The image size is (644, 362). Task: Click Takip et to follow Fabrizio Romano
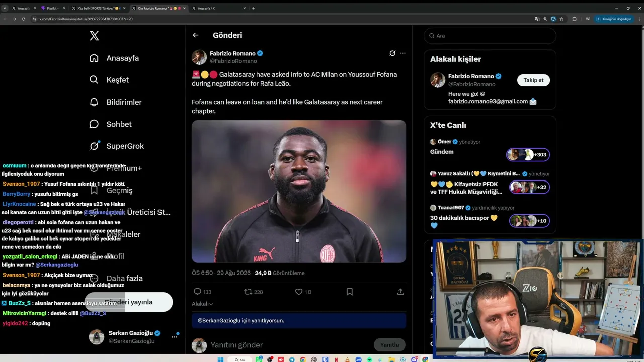pyautogui.click(x=533, y=80)
